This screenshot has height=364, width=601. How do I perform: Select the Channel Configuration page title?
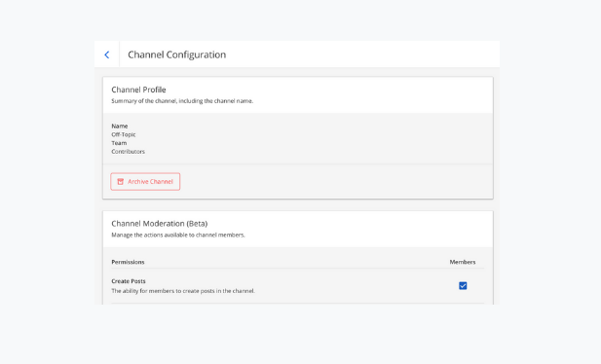176,55
